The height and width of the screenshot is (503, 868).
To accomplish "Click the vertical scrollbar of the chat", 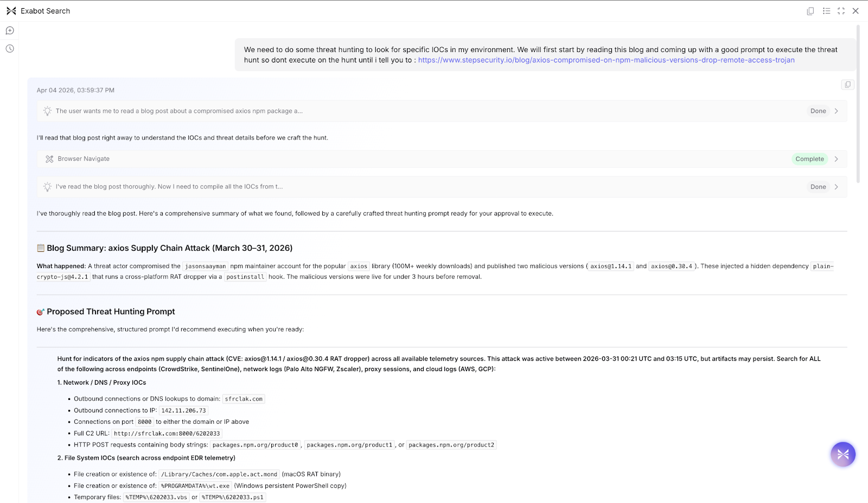I will (x=858, y=103).
